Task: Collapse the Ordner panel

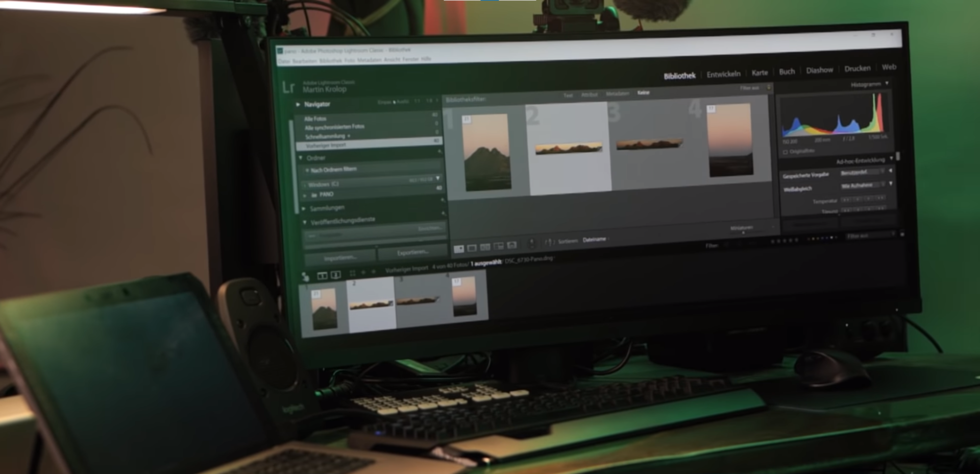Action: 301,158
